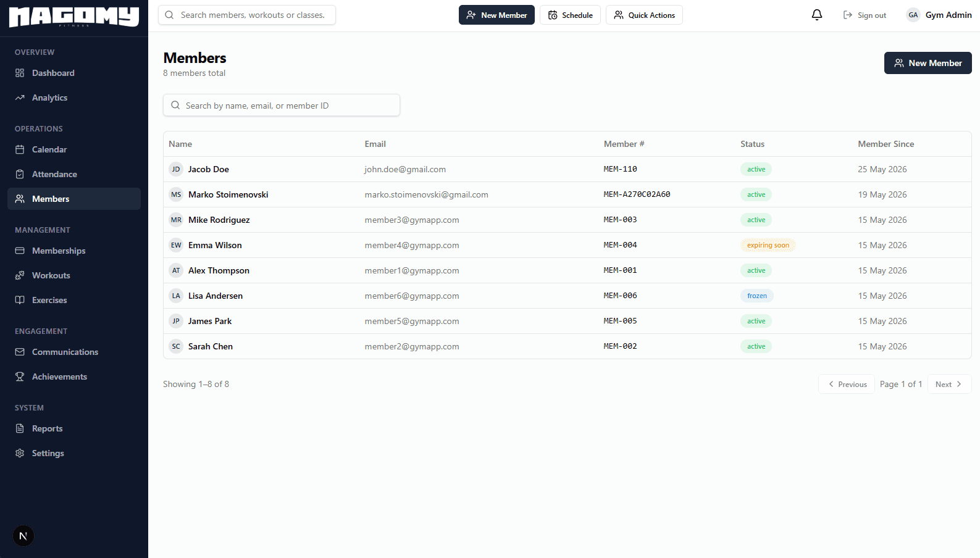980x558 pixels.
Task: Select James Park in the table
Action: tap(567, 321)
